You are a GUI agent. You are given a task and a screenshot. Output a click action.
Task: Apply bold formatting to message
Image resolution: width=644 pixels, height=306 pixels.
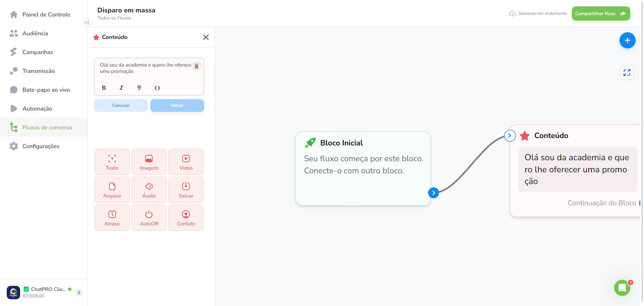104,88
